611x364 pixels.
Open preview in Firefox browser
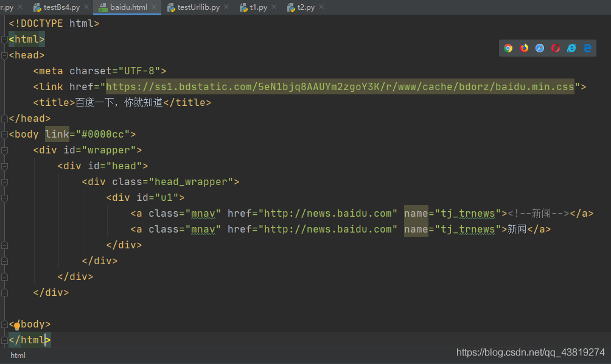point(524,48)
